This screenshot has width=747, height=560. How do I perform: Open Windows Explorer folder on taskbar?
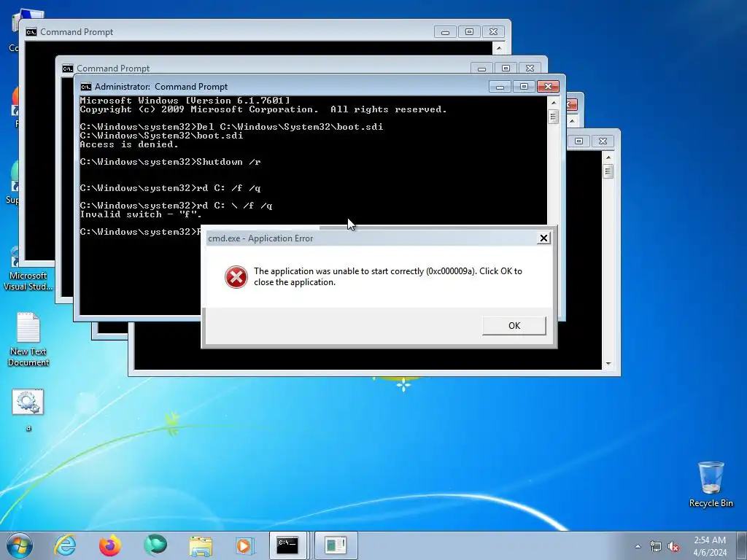[201, 545]
